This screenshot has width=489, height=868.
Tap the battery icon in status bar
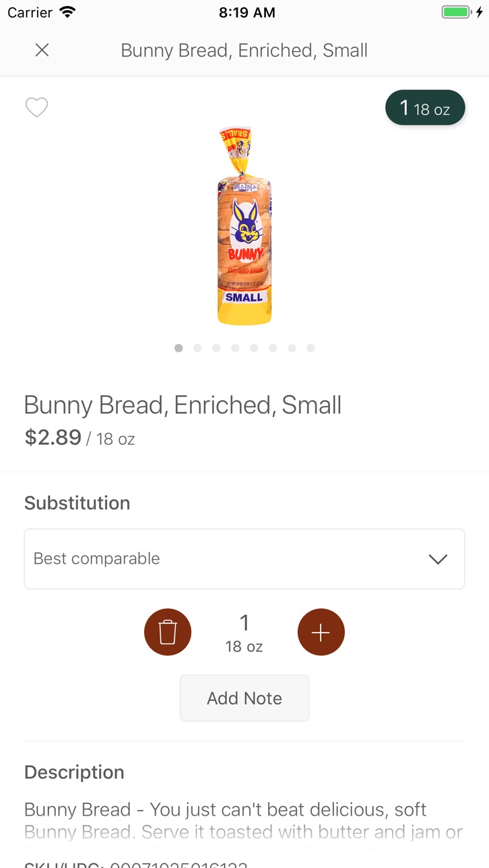457,12
